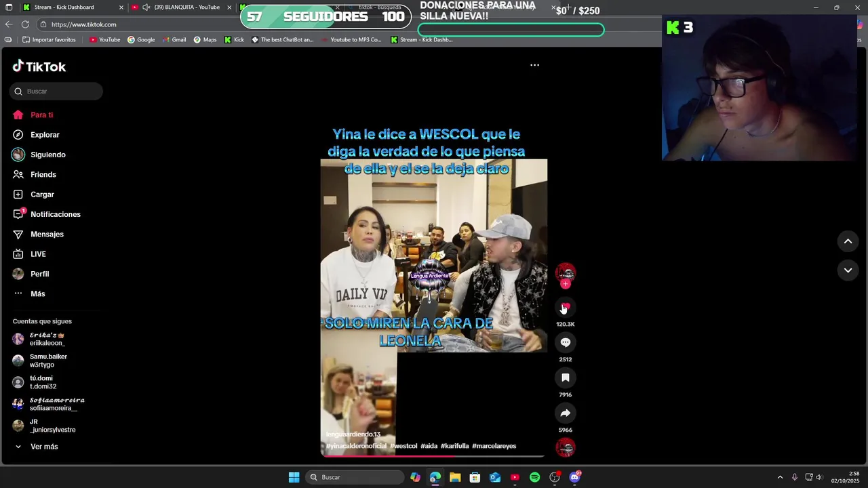This screenshot has width=868, height=488.
Task: Open the Google bookmark
Action: pyautogui.click(x=141, y=40)
